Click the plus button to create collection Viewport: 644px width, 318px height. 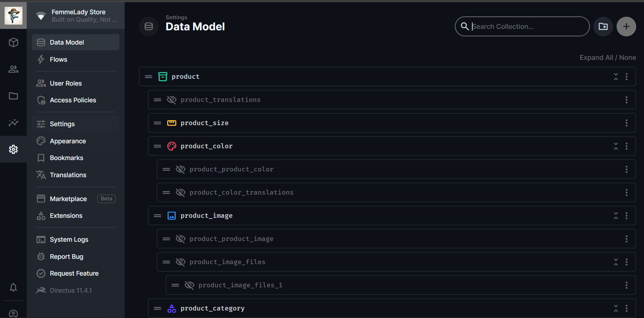point(626,26)
